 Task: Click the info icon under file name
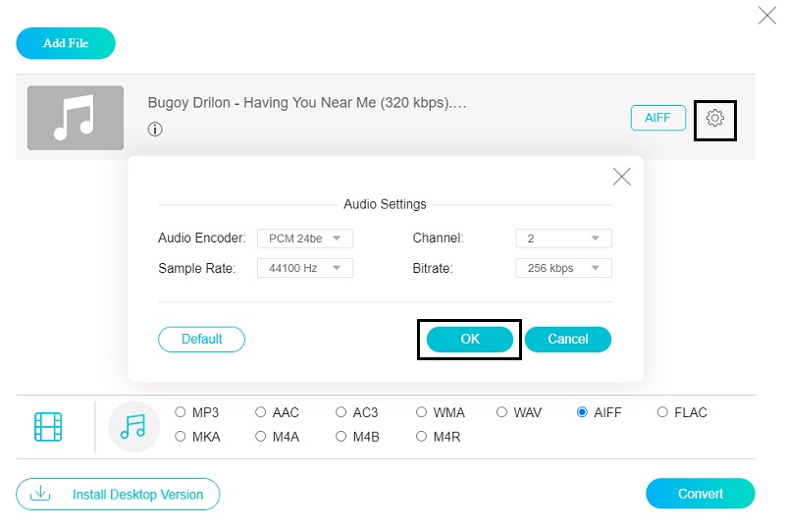[x=155, y=129]
